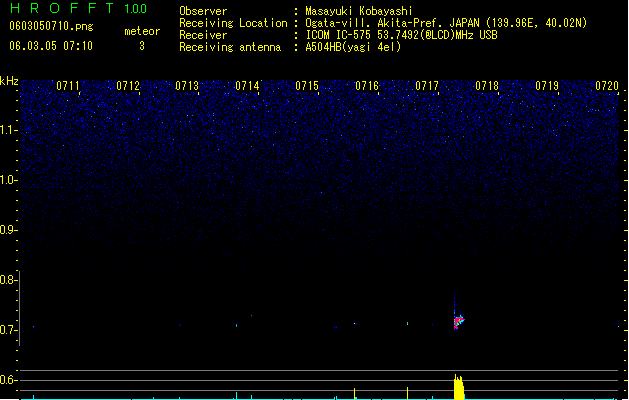The image size is (629, 400).
Task: Click the 1.1 kHz axis label
Action: pyautogui.click(x=9, y=130)
